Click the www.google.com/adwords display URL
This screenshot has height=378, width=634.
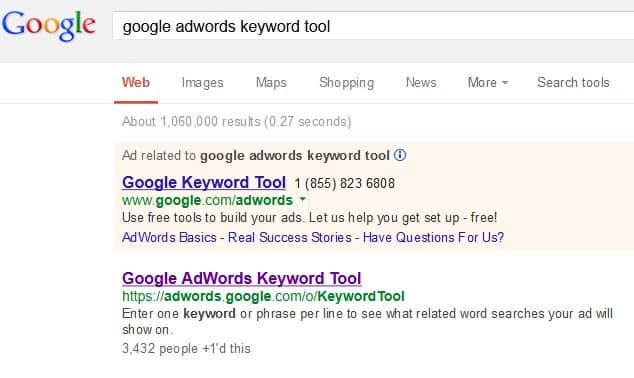(207, 200)
